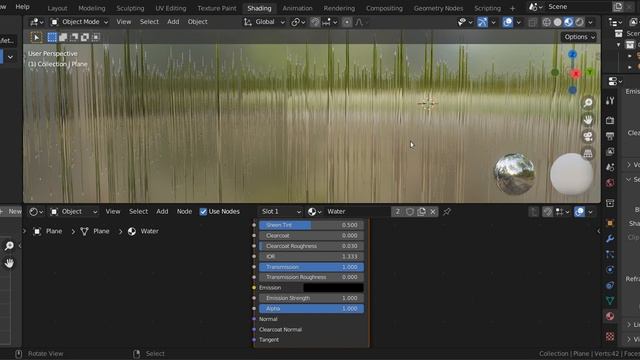Viewport: 640px width, 360px height.
Task: Open the Particles properties tab
Action: point(610,254)
